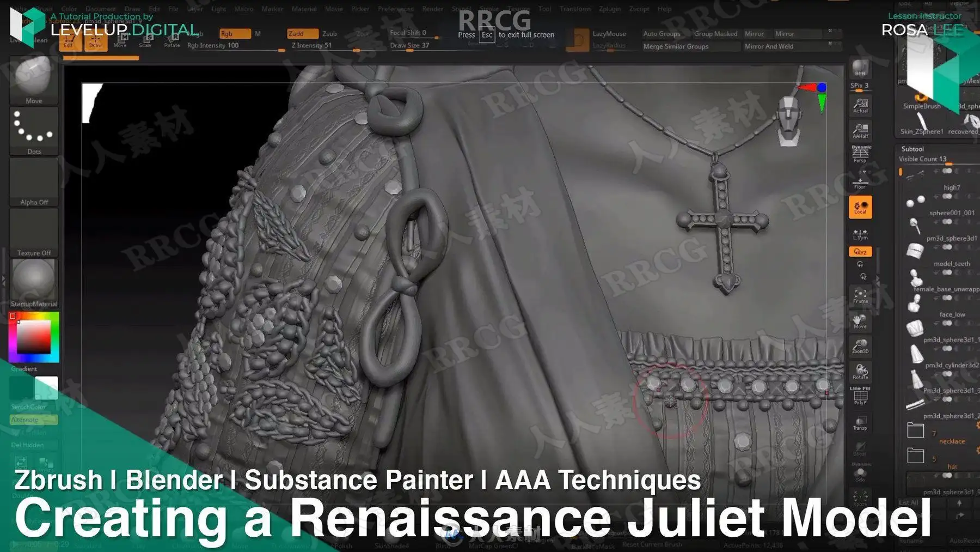Image resolution: width=980 pixels, height=552 pixels.
Task: Open the Preferences menu
Action: [x=396, y=9]
